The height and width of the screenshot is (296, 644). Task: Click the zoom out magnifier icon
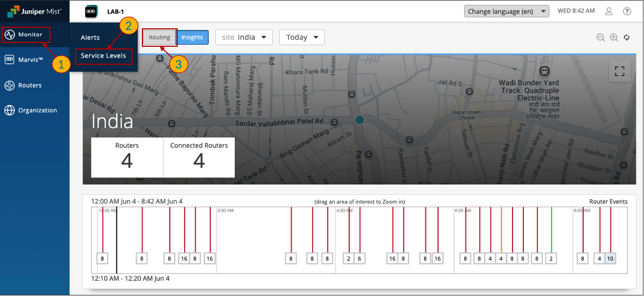pyautogui.click(x=601, y=38)
